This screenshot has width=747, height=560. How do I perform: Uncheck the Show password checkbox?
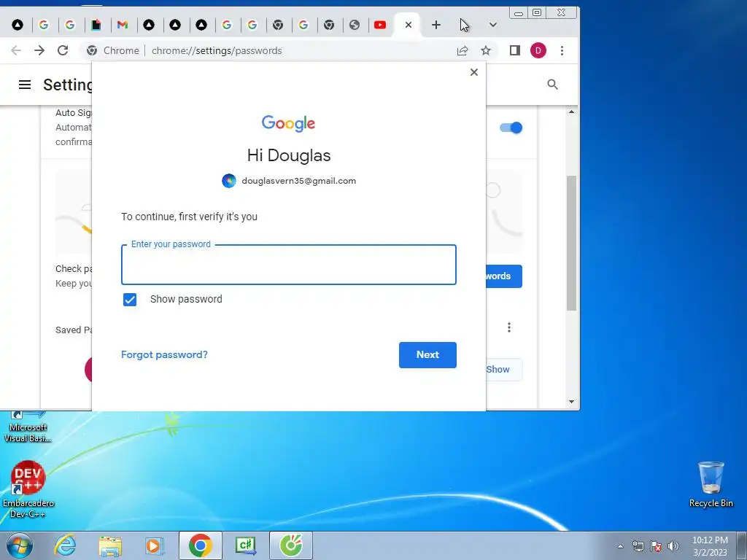coord(130,300)
